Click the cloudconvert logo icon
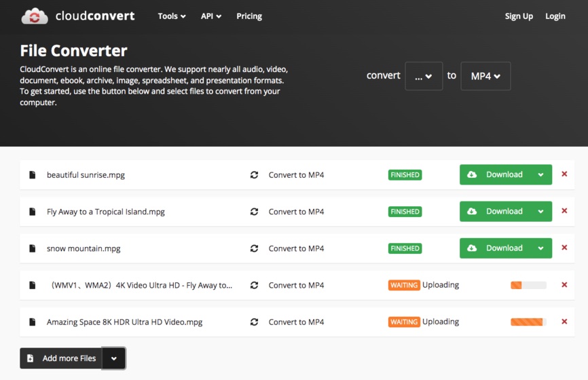This screenshot has height=380, width=588. 35,16
